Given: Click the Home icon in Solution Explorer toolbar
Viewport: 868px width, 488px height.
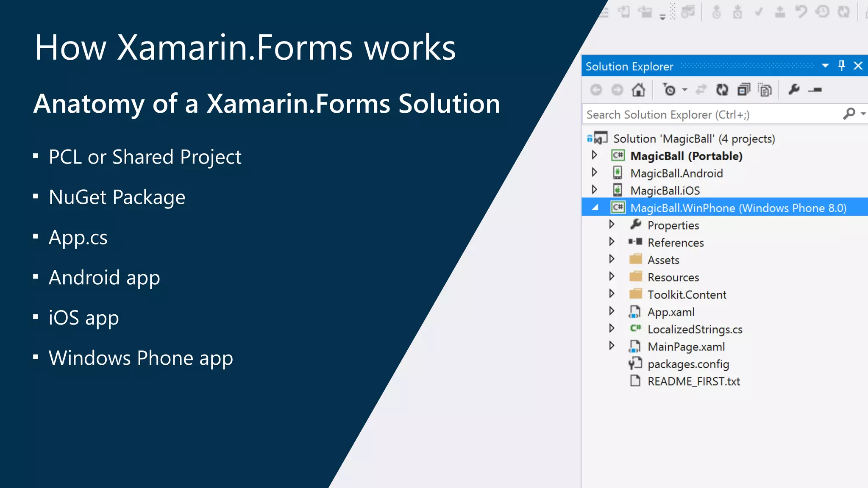Looking at the screenshot, I should [638, 90].
